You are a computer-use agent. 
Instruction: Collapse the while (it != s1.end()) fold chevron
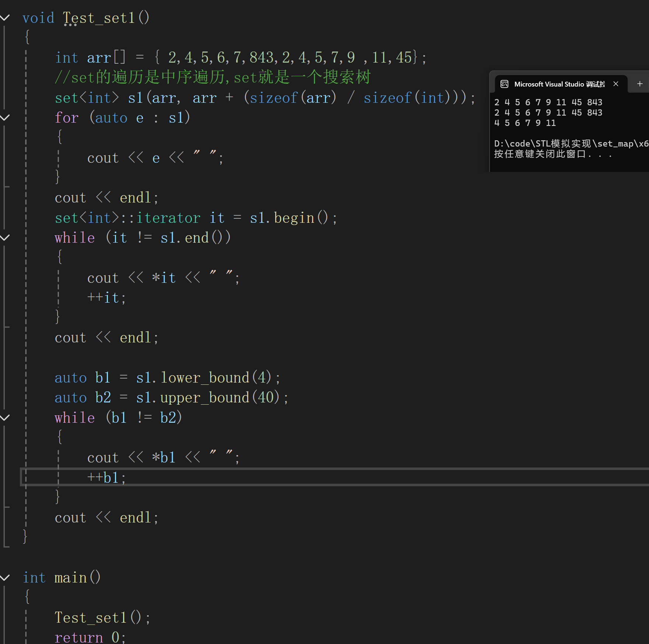pyautogui.click(x=5, y=237)
